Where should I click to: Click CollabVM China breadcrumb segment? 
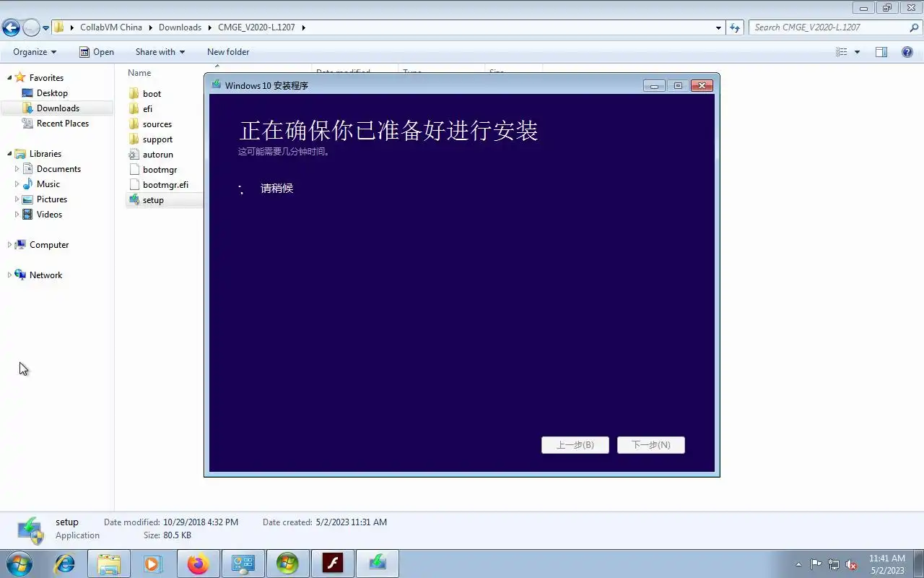(111, 27)
